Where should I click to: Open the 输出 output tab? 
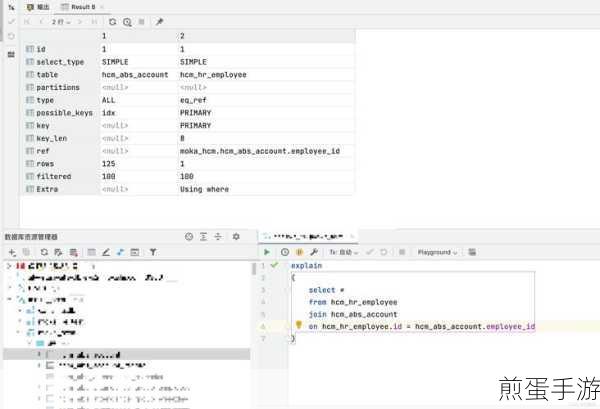point(38,7)
